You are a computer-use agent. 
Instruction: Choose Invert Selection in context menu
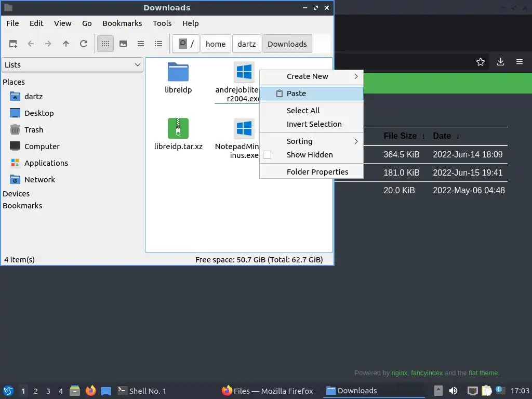(x=312, y=124)
